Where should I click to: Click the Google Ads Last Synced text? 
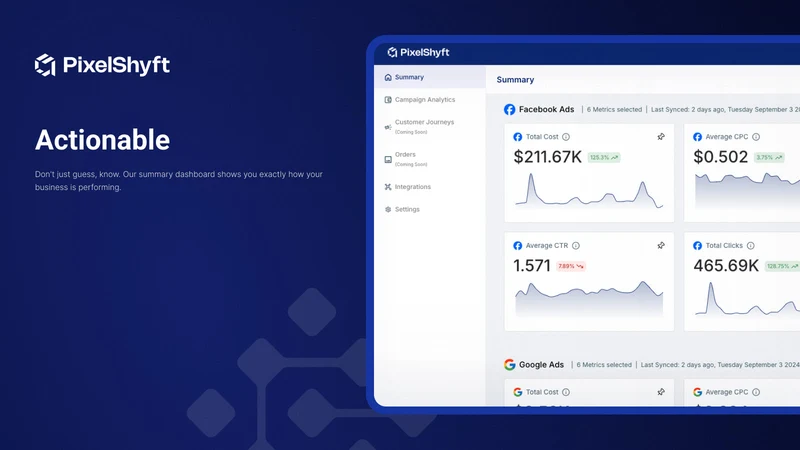tap(720, 365)
